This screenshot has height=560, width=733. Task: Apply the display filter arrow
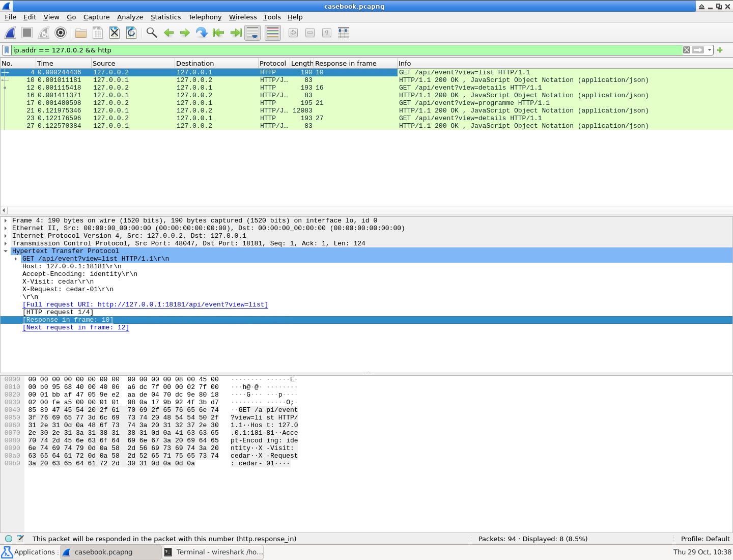(698, 50)
